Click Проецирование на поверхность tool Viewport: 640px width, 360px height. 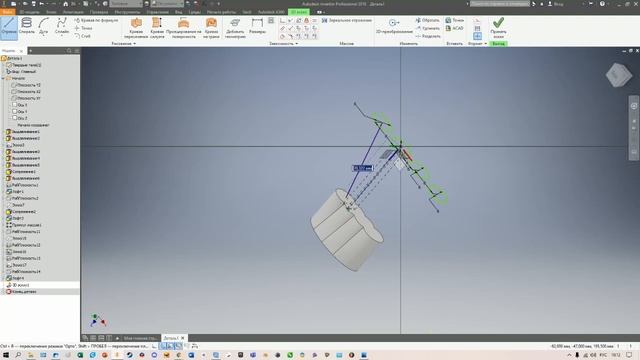[x=184, y=28]
